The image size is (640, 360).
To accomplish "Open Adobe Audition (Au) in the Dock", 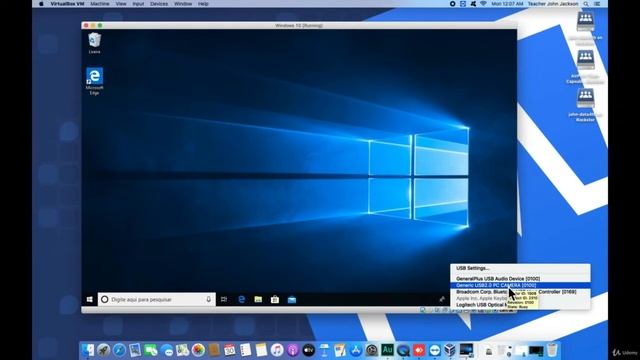I will point(387,350).
